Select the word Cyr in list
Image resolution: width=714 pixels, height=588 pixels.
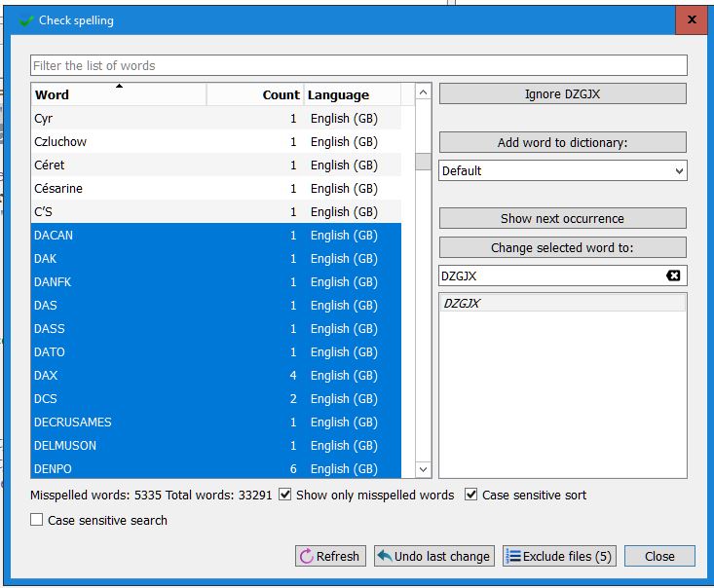(216, 119)
